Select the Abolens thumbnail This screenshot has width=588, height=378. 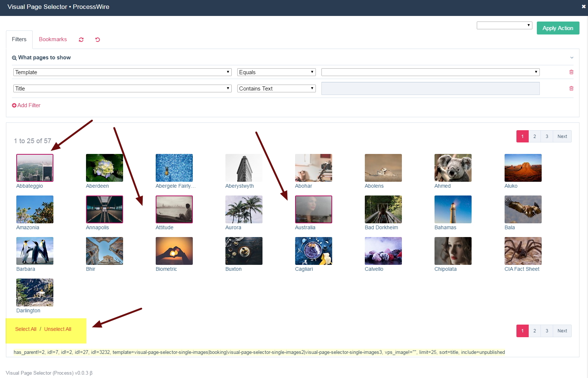[383, 168]
